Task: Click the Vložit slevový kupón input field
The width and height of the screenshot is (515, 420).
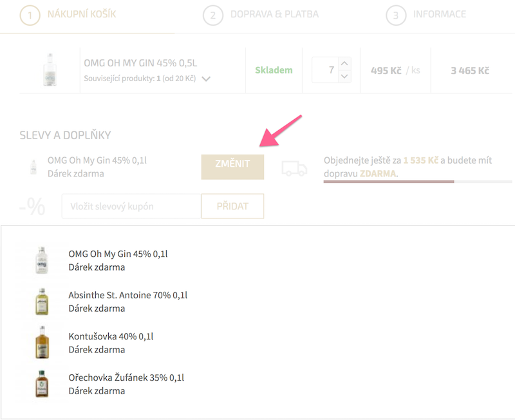Action: pos(131,206)
